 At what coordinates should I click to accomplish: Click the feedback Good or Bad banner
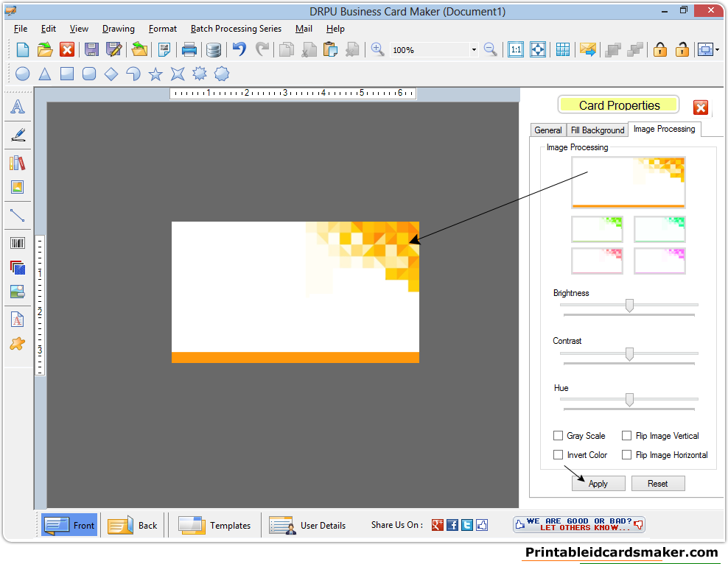[579, 524]
